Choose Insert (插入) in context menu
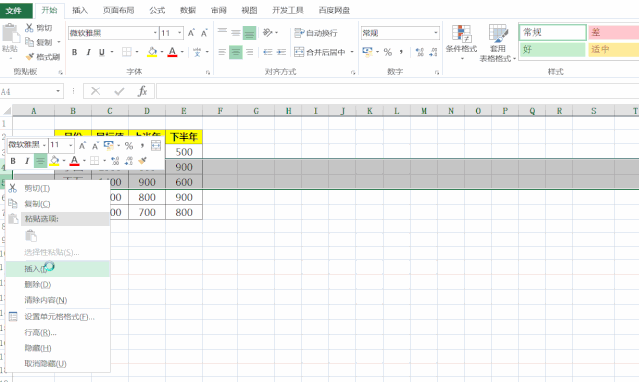 click(57, 269)
